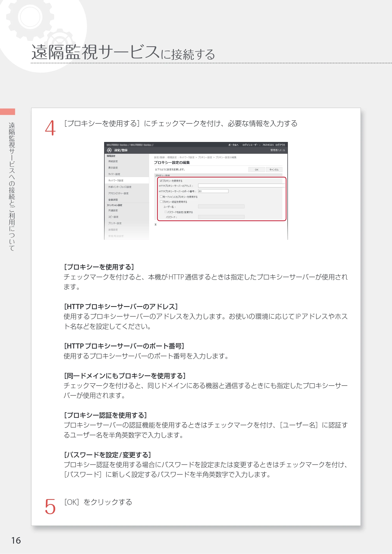Click the HTTP proxy server address field
This screenshot has width=392, height=554.
[242, 186]
